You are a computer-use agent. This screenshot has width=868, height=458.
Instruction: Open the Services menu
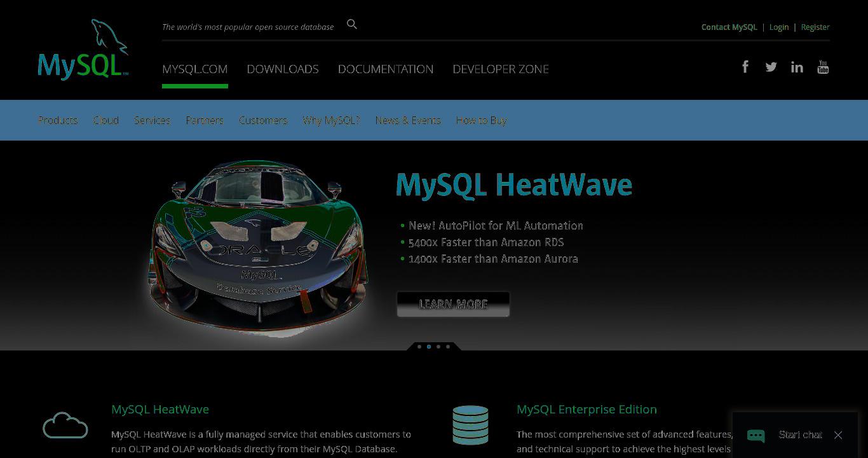[x=152, y=120]
